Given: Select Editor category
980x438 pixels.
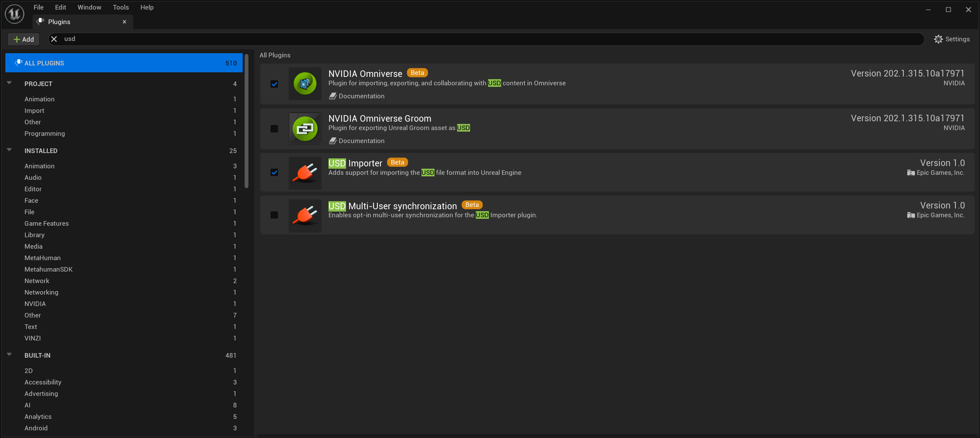Looking at the screenshot, I should tap(124, 189).
